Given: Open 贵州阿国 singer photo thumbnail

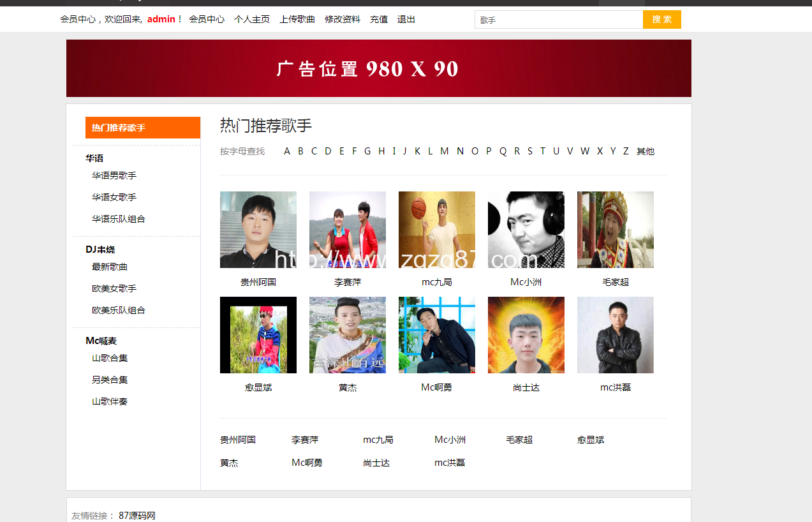Looking at the screenshot, I should (x=258, y=230).
